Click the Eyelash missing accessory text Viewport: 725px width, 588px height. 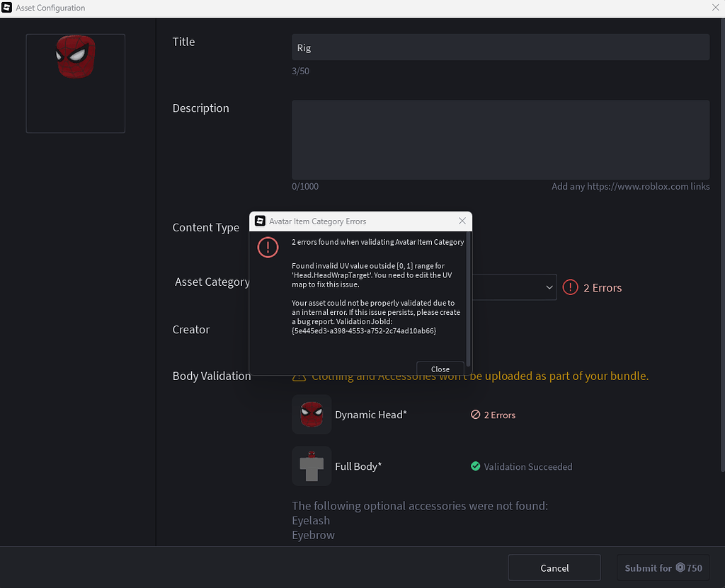(312, 521)
